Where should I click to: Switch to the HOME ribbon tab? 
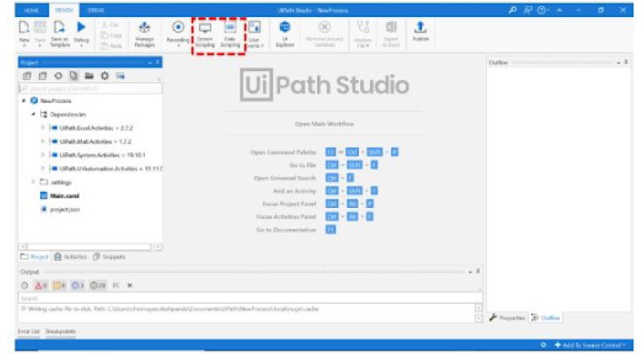[31, 10]
